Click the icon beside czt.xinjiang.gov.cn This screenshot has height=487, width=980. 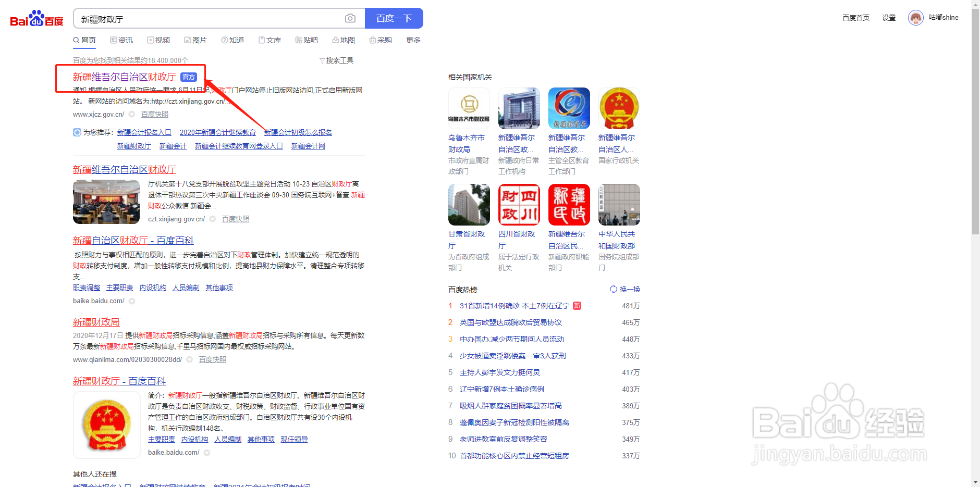pyautogui.click(x=213, y=219)
